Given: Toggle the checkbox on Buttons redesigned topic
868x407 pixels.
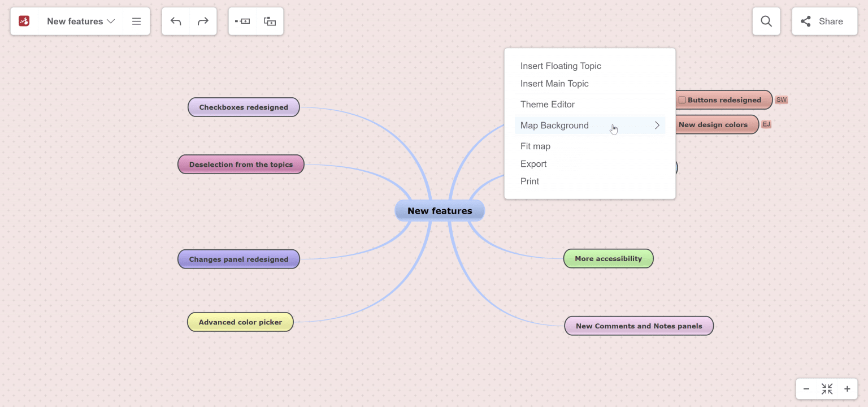Looking at the screenshot, I should [682, 99].
